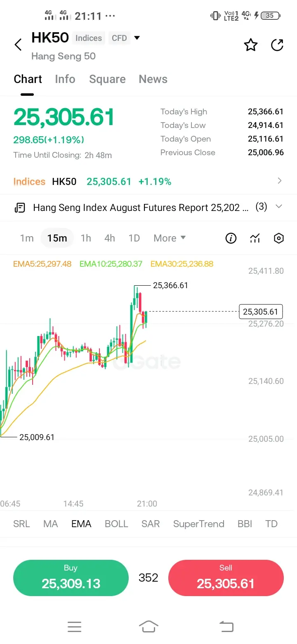Open Hang Seng Index August Futures Report
Image resolution: width=297 pixels, height=644 pixels.
[x=141, y=207]
